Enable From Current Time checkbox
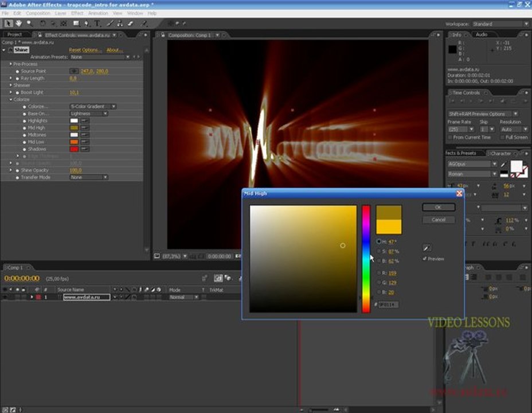This screenshot has height=413, width=532. [x=450, y=137]
